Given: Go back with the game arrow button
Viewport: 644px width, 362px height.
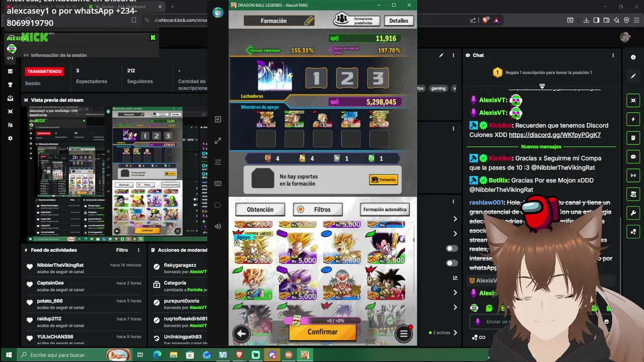Looking at the screenshot, I should [x=241, y=333].
